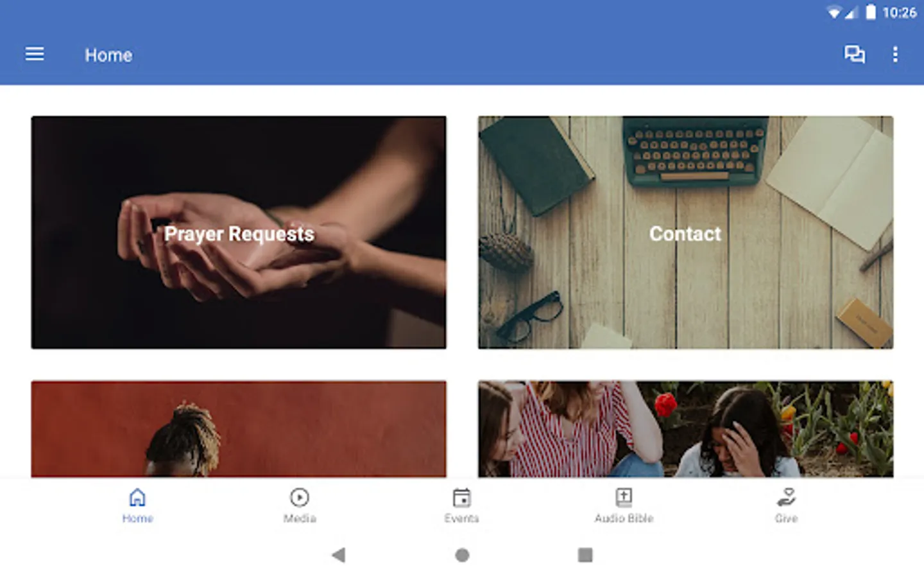Screen dimensions: 924x578
Task: Switch to the Media tab label
Action: click(x=300, y=518)
